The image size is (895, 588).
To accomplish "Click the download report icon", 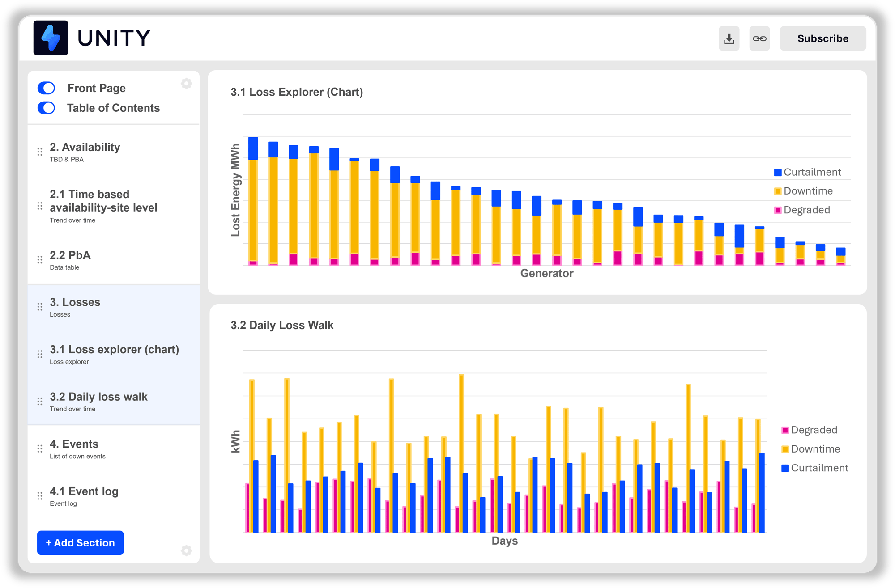I will 729,38.
